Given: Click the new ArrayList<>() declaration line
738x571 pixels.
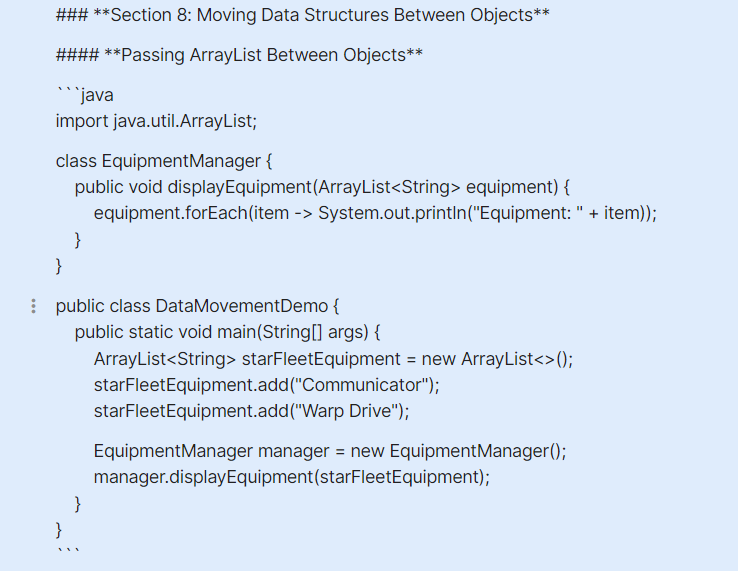Looking at the screenshot, I should (x=333, y=359).
